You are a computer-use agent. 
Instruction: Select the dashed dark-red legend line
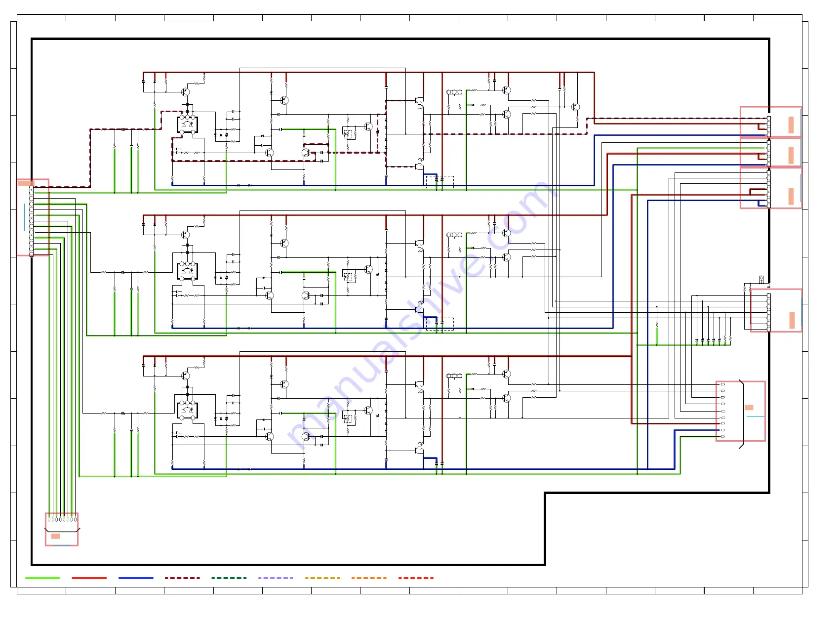182,578
